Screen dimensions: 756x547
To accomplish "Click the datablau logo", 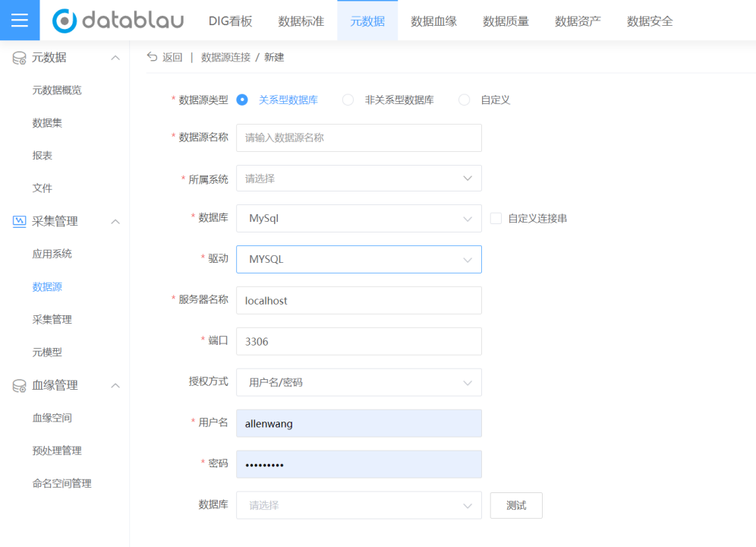I will tap(118, 21).
